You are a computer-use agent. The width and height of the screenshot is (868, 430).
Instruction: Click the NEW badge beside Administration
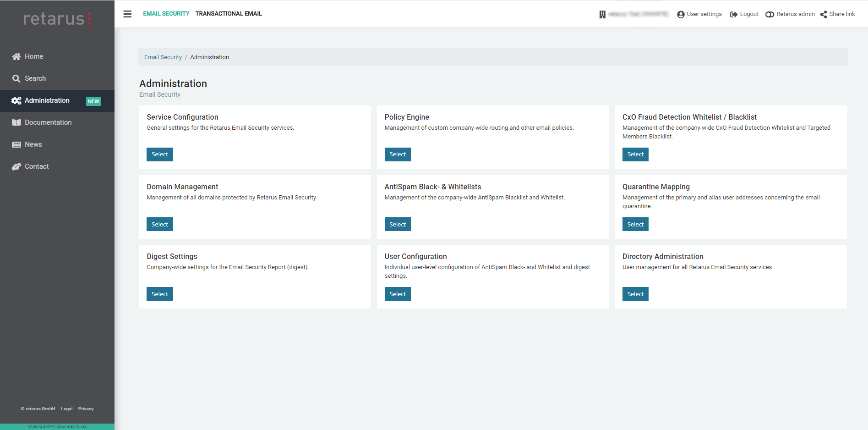click(x=93, y=101)
